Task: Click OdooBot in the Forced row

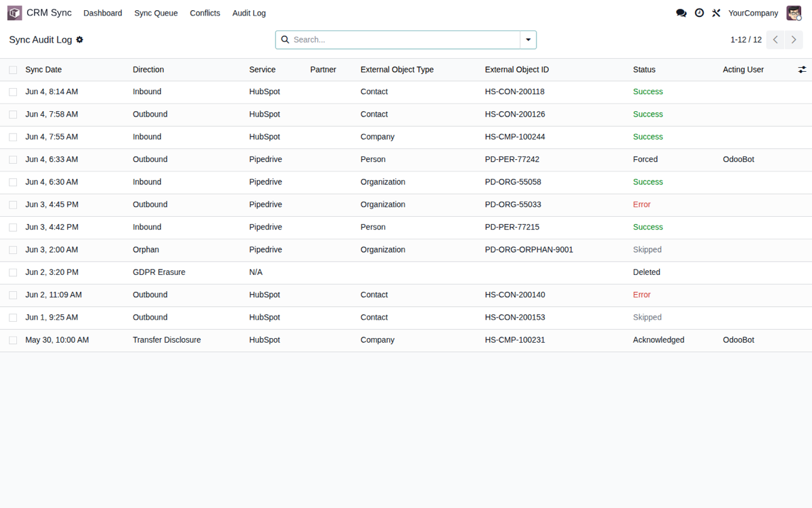Action: pos(738,159)
